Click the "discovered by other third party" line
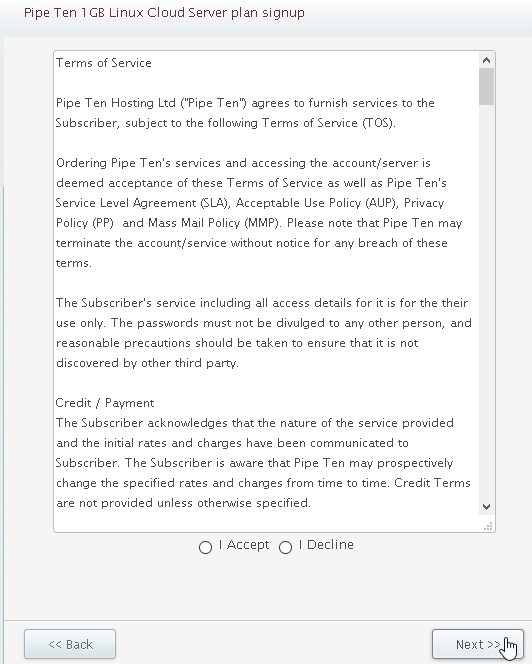 [x=147, y=363]
